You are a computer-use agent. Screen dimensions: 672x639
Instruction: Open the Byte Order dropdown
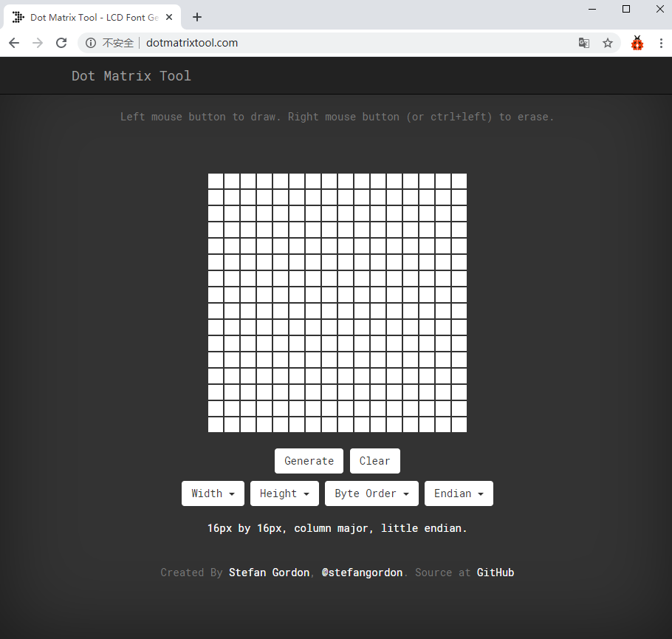371,493
